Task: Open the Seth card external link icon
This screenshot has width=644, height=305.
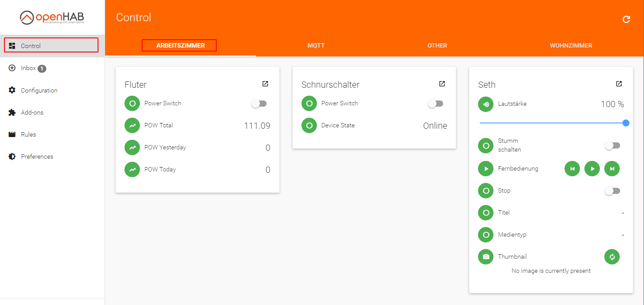Action: (619, 84)
